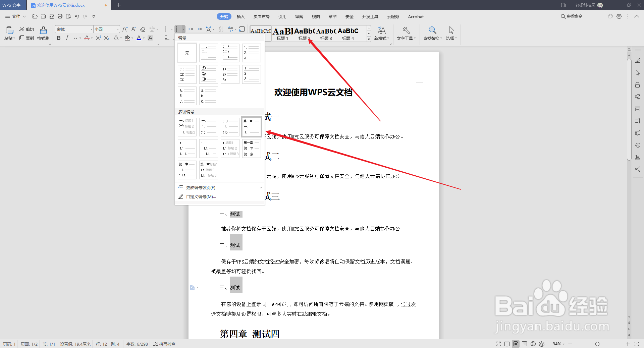644x348 pixels.
Task: Select the A. B. C. numbering thumbnail
Action: click(187, 96)
